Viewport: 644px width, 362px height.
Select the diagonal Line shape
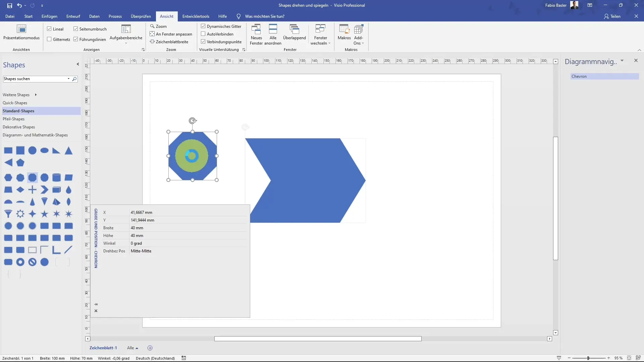[68, 250]
